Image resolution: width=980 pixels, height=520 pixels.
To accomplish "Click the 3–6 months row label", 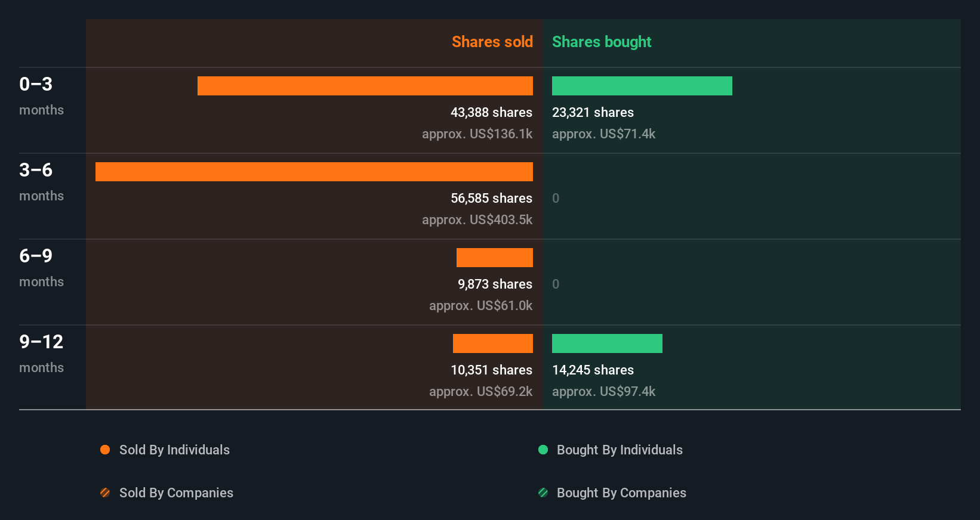I will pyautogui.click(x=41, y=182).
